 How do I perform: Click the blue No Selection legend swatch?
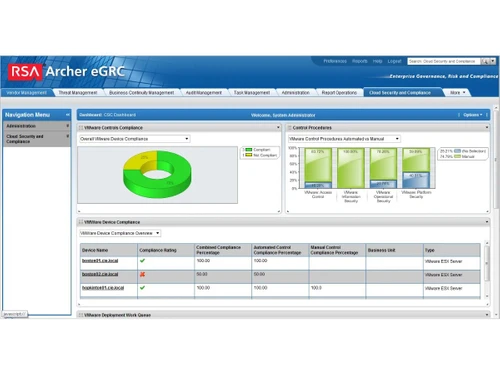click(457, 151)
